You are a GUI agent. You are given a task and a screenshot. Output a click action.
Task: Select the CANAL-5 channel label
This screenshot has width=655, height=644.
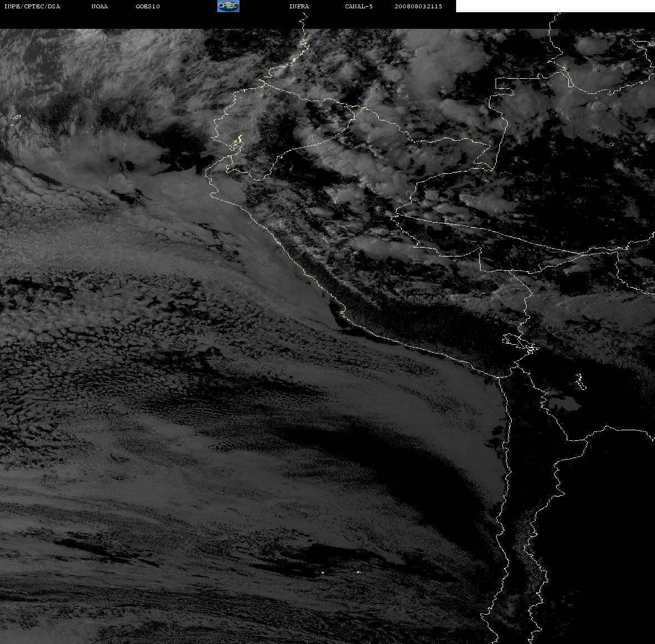[359, 6]
